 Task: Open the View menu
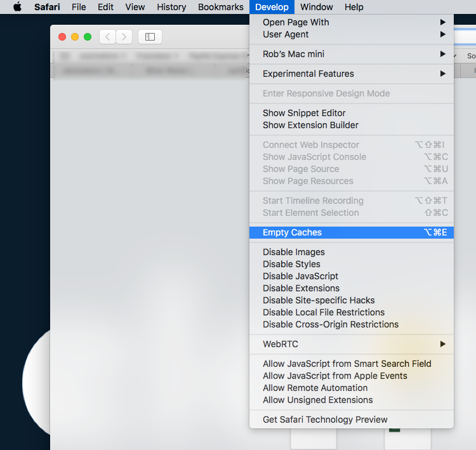click(x=135, y=7)
